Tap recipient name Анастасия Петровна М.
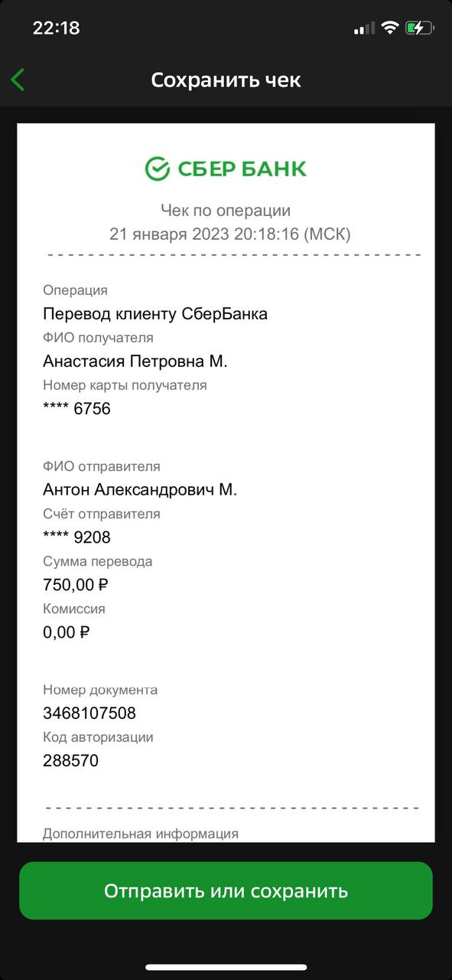This screenshot has height=980, width=452. click(x=135, y=361)
